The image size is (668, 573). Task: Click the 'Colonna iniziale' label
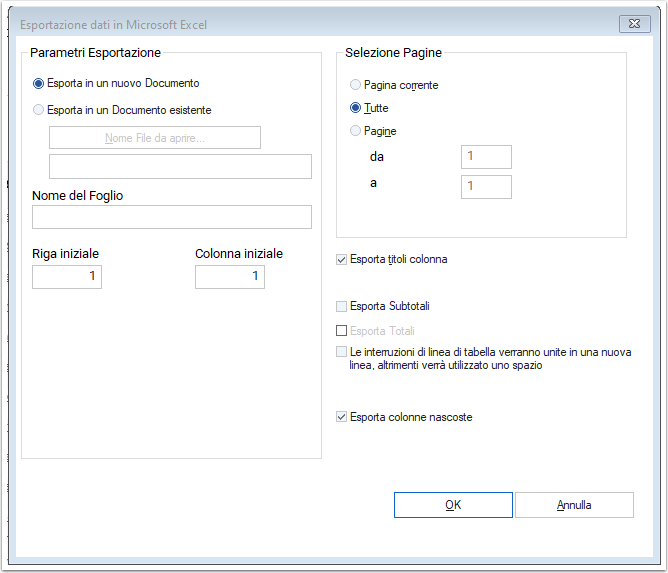[x=239, y=253]
